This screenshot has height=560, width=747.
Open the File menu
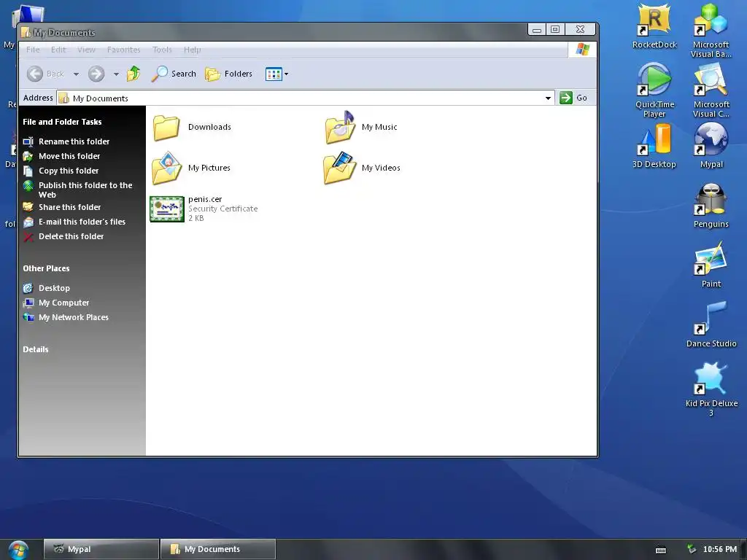tap(33, 50)
